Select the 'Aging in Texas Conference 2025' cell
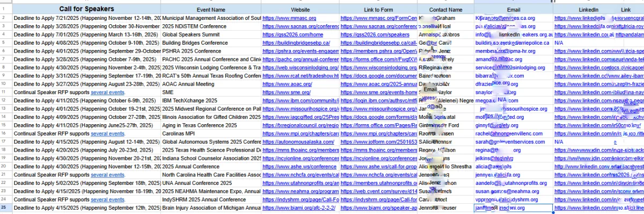This screenshot has width=644, height=214. coord(211,125)
